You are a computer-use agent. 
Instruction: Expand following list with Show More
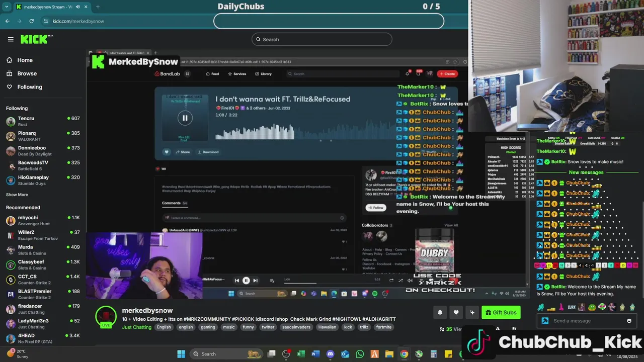point(17,195)
